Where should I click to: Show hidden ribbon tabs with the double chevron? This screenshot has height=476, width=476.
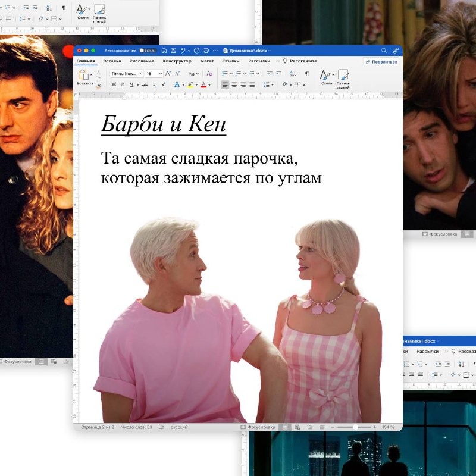[x=277, y=61]
